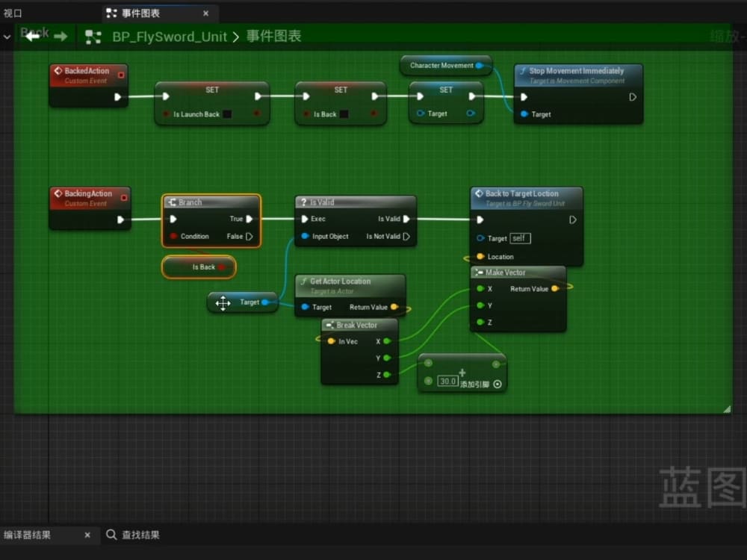The width and height of the screenshot is (747, 560).
Task: Click the BackedAction custom event diamond icon
Action: [x=58, y=70]
